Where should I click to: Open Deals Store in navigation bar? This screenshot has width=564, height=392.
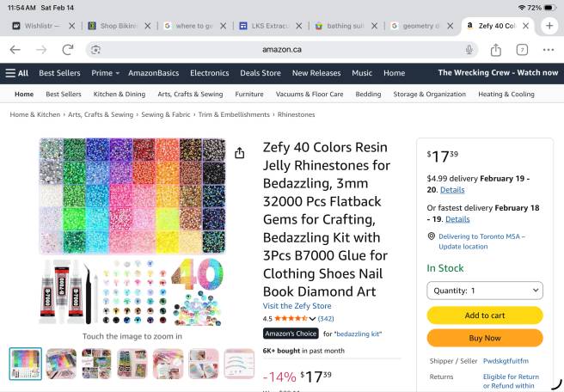[261, 73]
